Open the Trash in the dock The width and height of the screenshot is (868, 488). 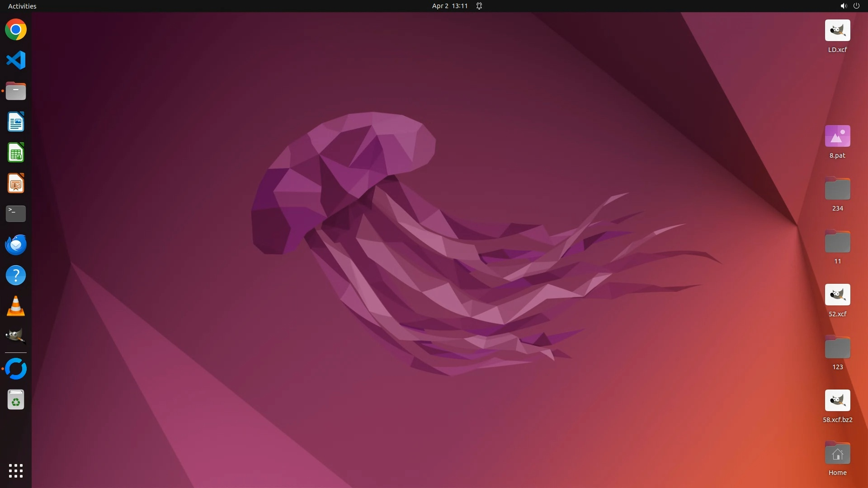[x=16, y=400]
